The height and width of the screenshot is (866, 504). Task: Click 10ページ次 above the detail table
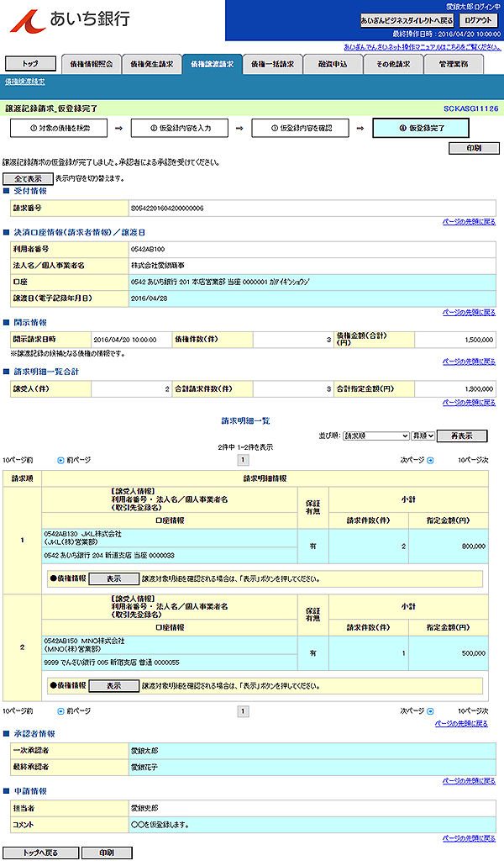(473, 460)
